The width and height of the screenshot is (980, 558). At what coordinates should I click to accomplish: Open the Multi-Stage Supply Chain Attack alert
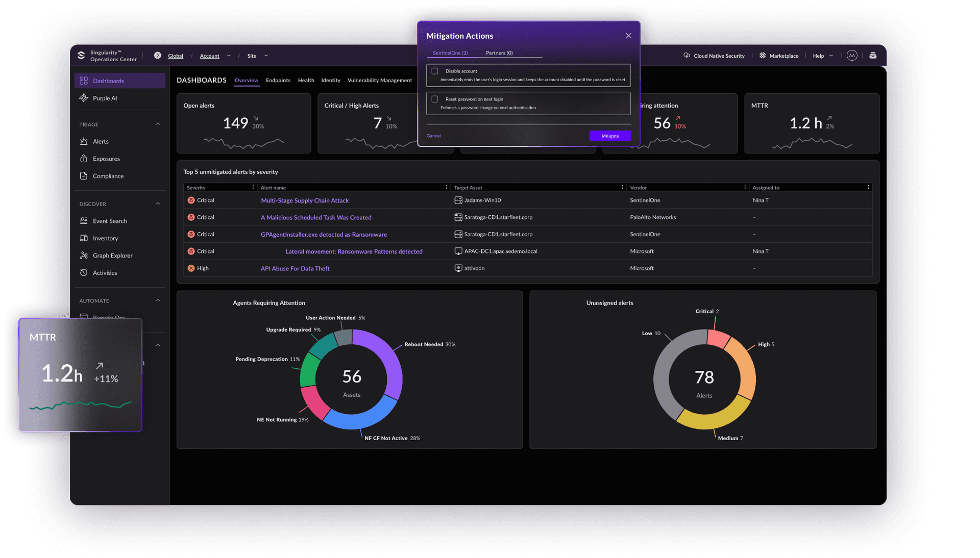pyautogui.click(x=305, y=200)
